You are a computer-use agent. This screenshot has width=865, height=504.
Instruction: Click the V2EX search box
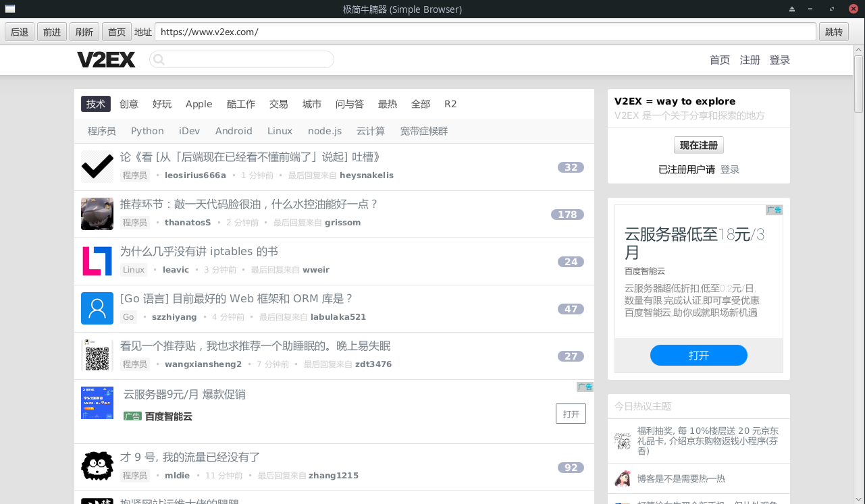[x=242, y=60]
